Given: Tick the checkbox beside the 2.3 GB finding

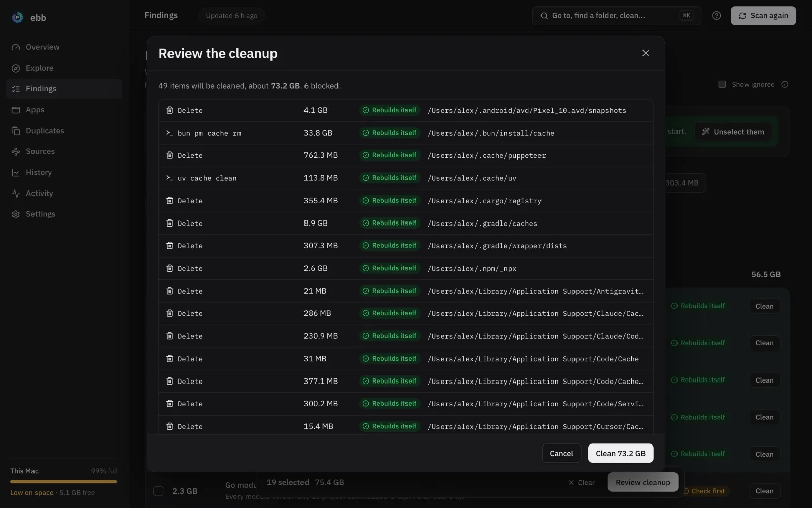Looking at the screenshot, I should 158,491.
